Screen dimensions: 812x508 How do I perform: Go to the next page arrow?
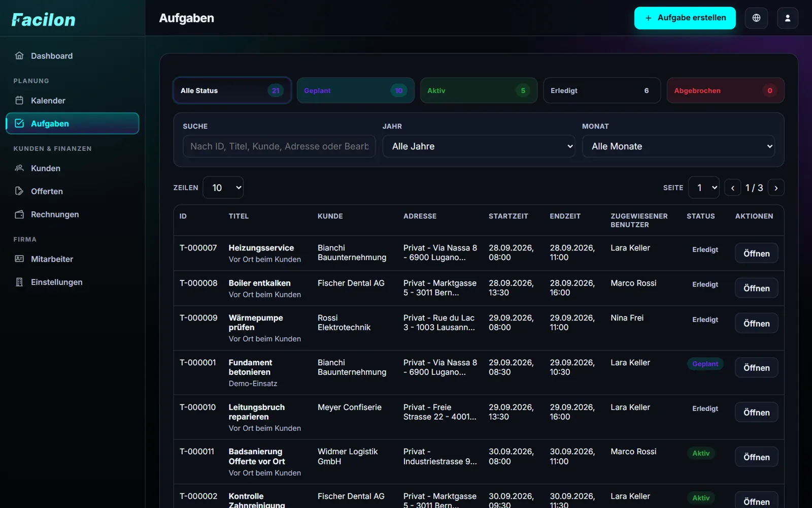tap(776, 188)
